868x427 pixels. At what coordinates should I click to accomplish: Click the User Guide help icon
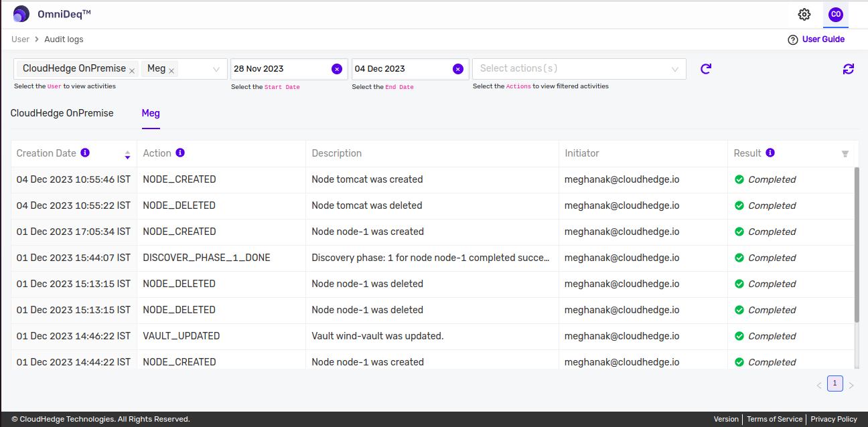click(793, 39)
